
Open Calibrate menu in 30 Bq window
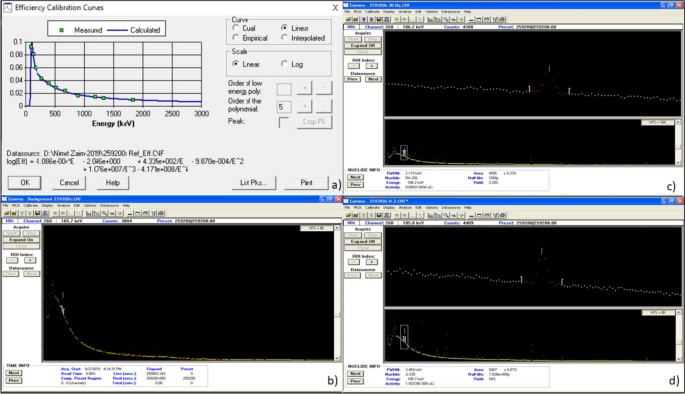pos(372,11)
